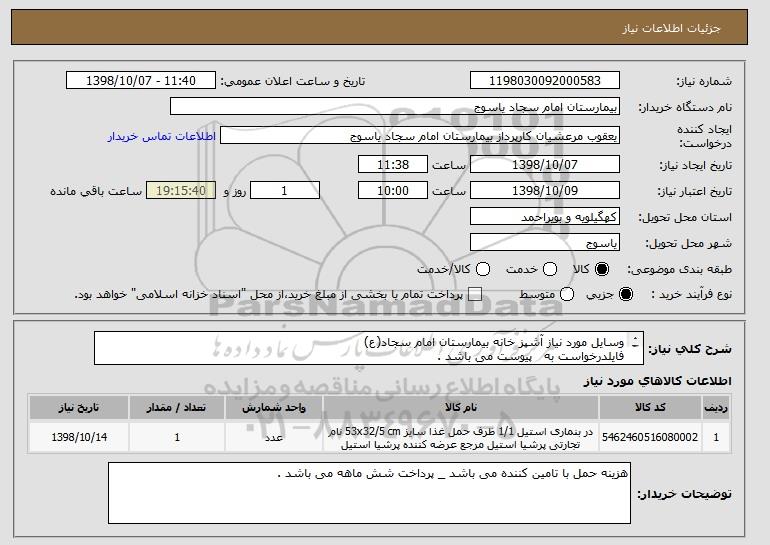This screenshot has width=770, height=545.
Task: Choose the متوسط purchase type radio
Action: 567,294
